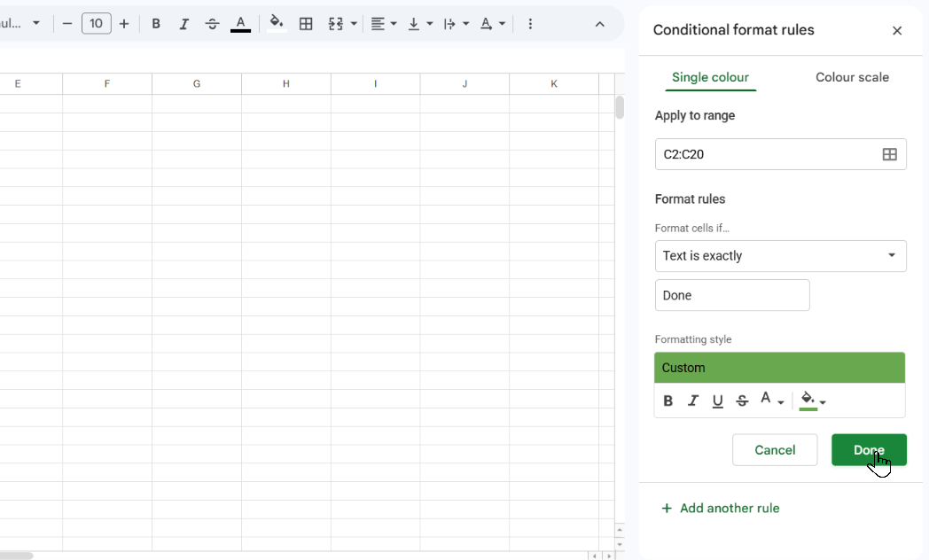
Task: Switch to the Single colour tab
Action: coord(710,78)
